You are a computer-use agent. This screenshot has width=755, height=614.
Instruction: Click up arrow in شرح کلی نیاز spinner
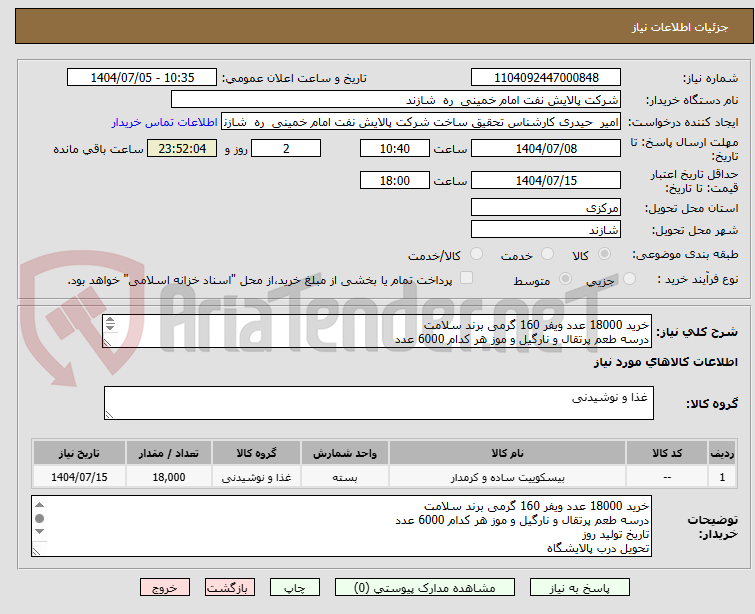[x=110, y=320]
